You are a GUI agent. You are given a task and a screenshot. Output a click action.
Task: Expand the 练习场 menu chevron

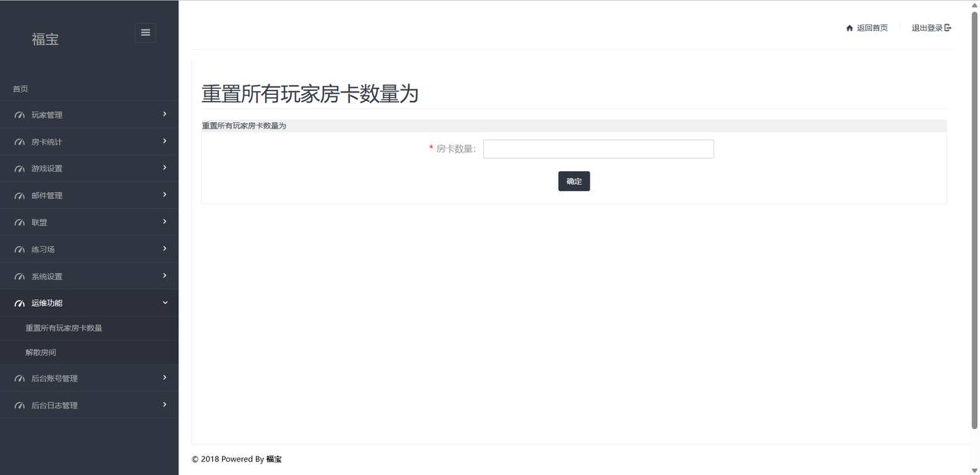(165, 249)
